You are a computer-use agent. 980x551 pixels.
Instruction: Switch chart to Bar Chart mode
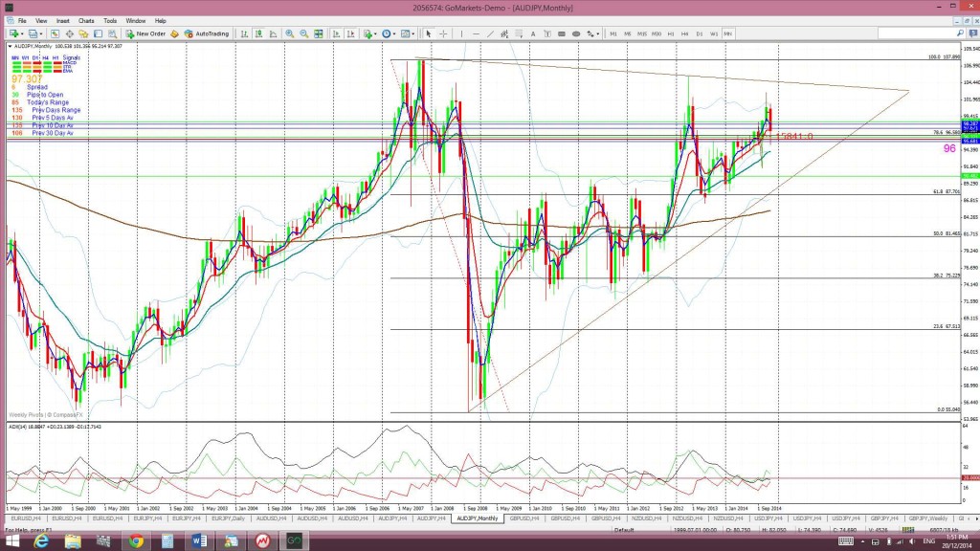click(244, 33)
